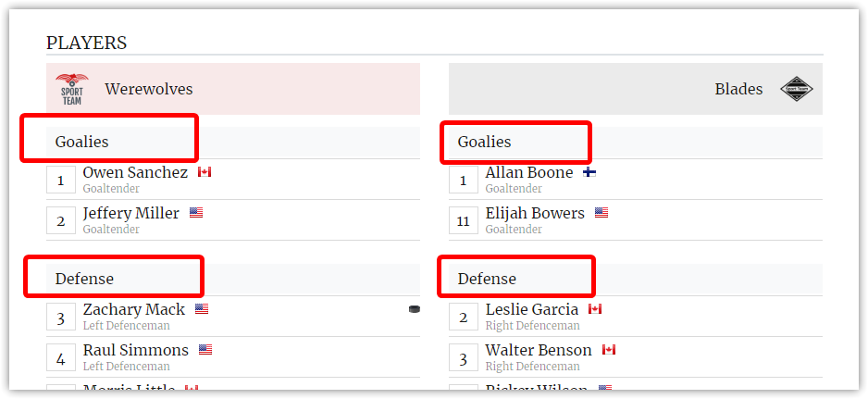Click the Blades diamond team logo
868x399 pixels.
click(796, 89)
